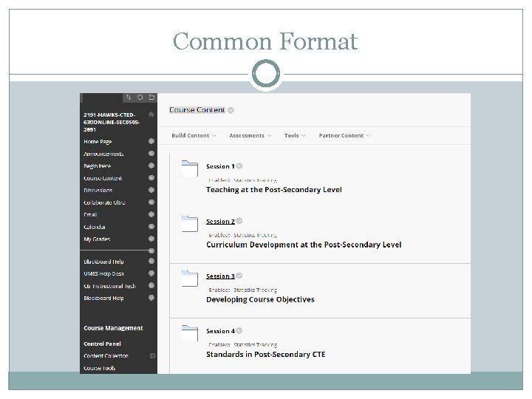Open Home Page menu item options
The height and width of the screenshot is (399, 532).
click(151, 141)
